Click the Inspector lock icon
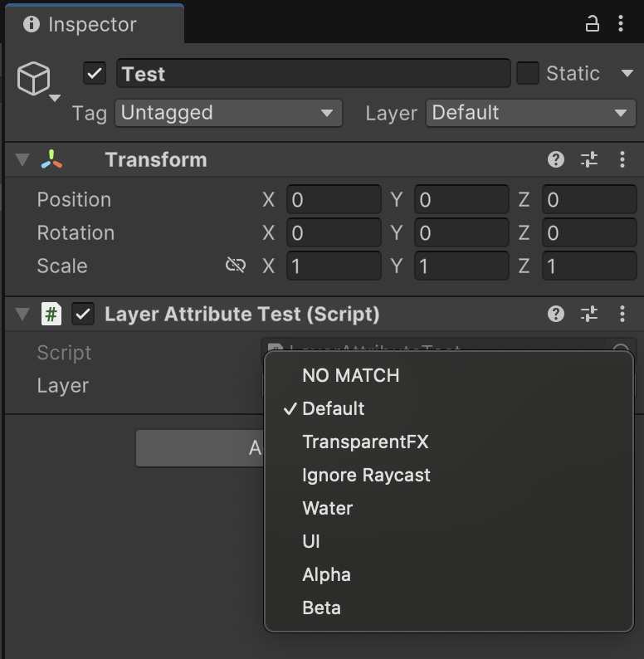 (593, 24)
